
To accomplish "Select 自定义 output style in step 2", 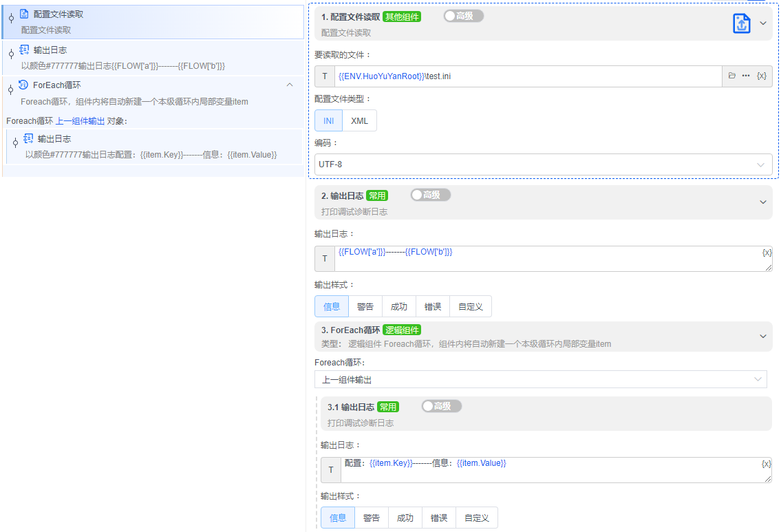I will click(x=471, y=306).
